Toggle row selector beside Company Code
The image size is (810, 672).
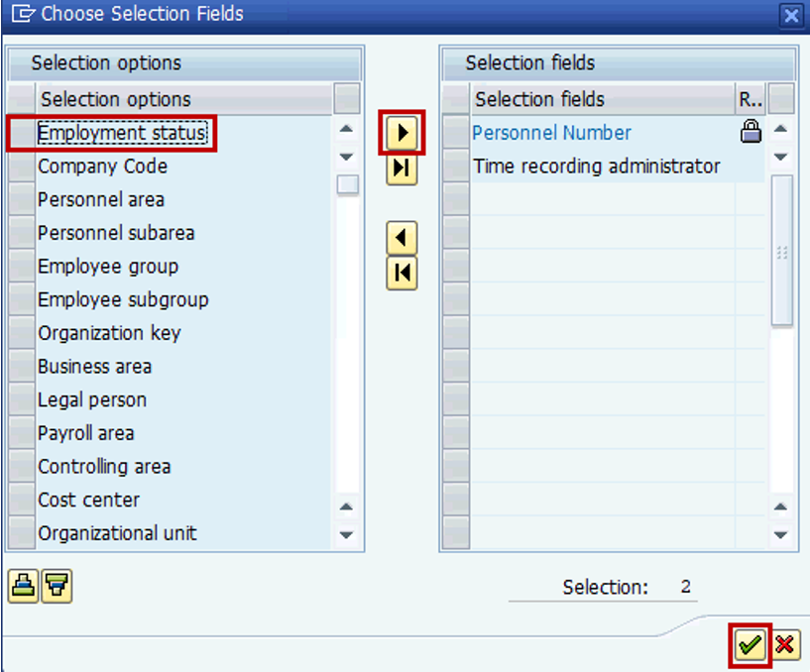click(x=21, y=167)
